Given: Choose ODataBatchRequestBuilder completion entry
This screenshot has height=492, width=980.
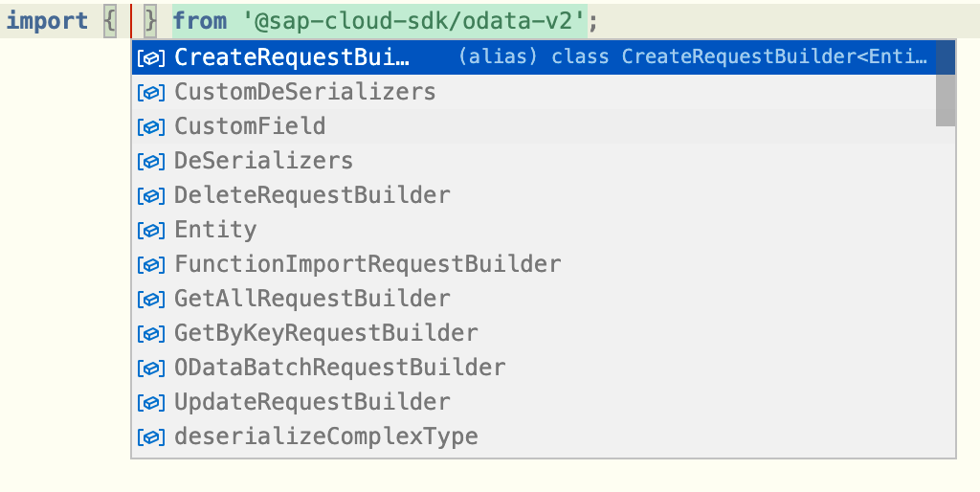Looking at the screenshot, I should (x=340, y=368).
